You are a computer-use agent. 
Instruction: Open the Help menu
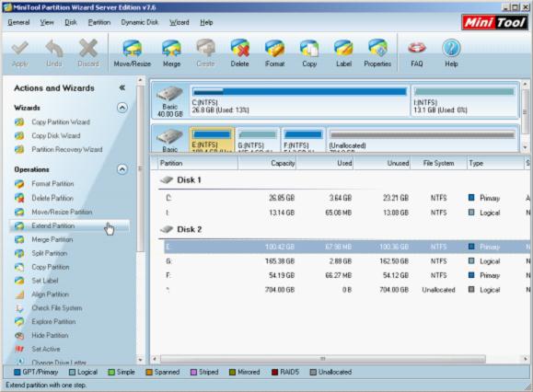[206, 22]
